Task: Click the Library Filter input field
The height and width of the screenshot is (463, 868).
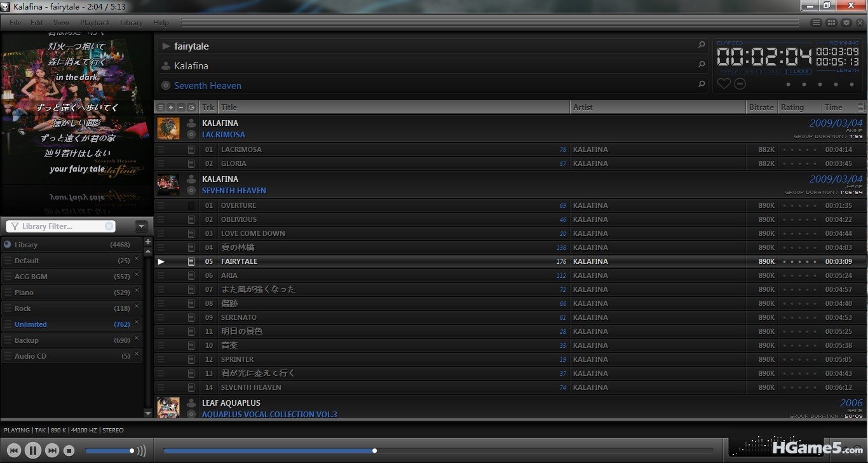Action: click(x=62, y=226)
